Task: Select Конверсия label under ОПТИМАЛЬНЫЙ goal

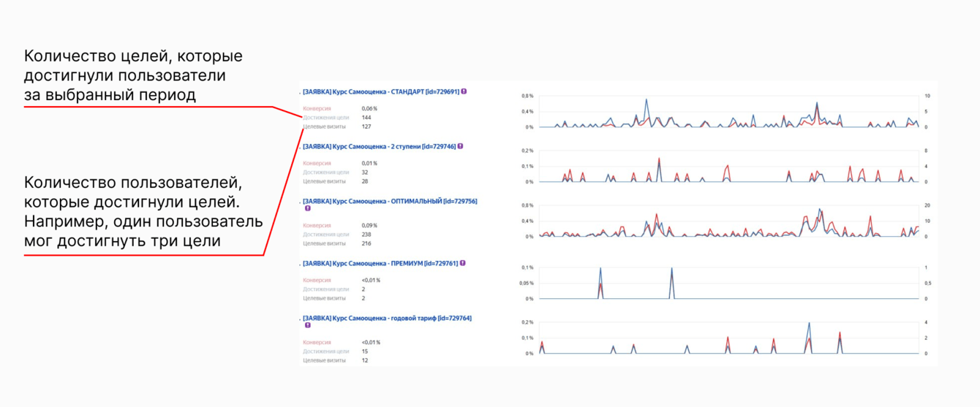Action: (317, 226)
